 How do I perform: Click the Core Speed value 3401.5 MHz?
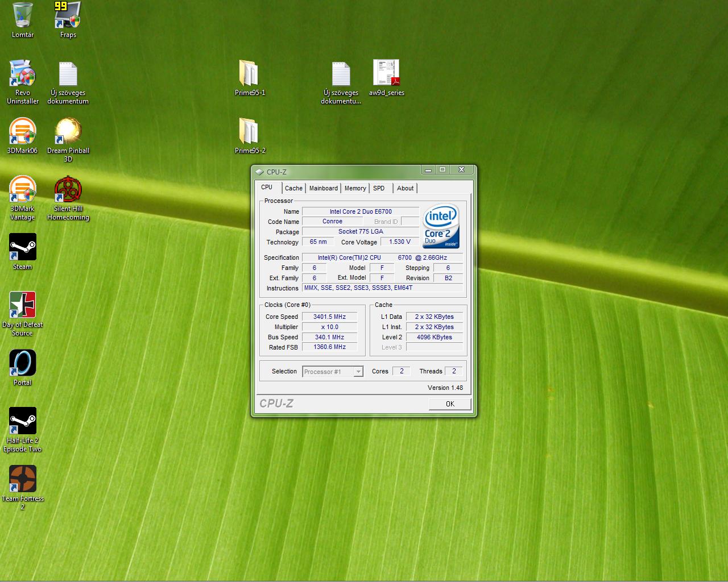[x=329, y=317]
